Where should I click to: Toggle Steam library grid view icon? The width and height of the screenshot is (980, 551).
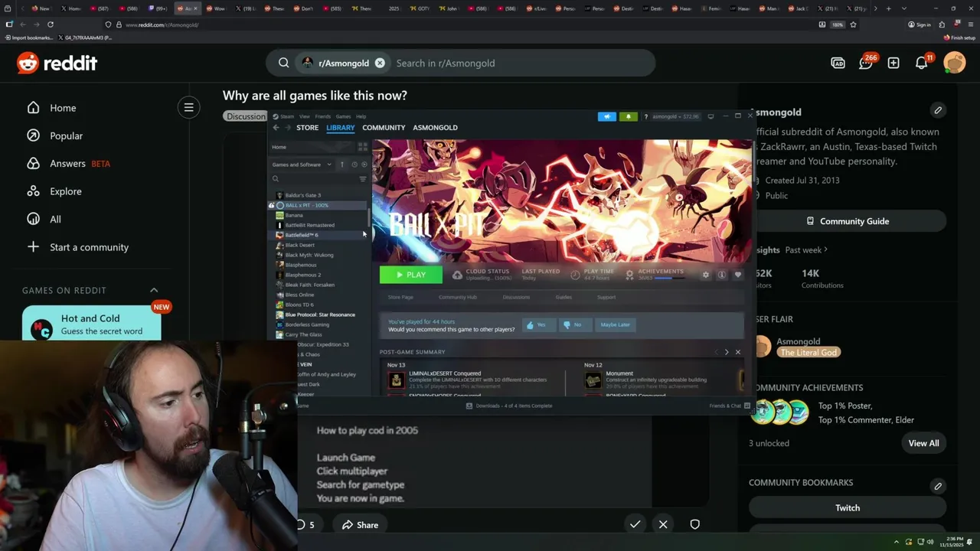click(362, 147)
